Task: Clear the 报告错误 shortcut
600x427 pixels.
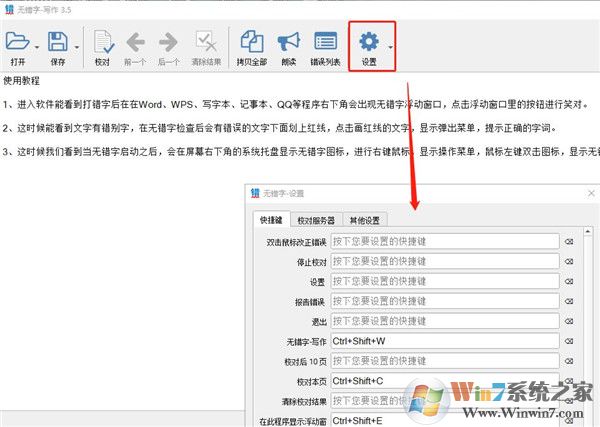Action: (x=569, y=302)
